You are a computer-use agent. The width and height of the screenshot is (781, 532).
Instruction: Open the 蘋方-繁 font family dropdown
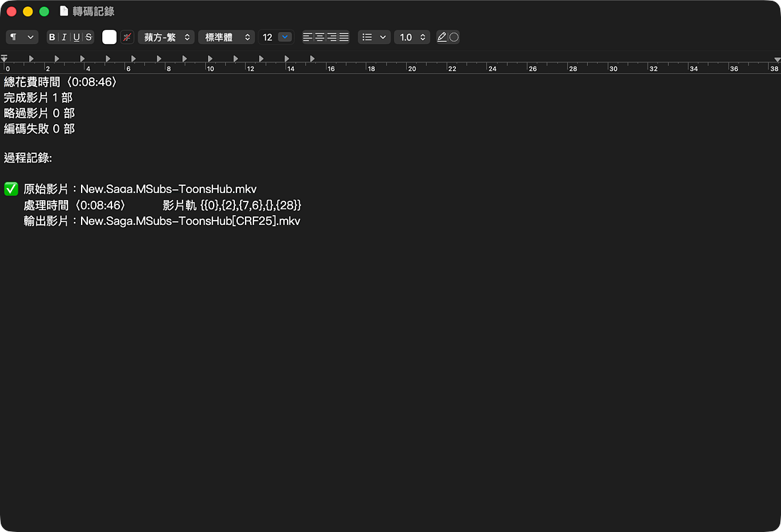pyautogui.click(x=166, y=37)
